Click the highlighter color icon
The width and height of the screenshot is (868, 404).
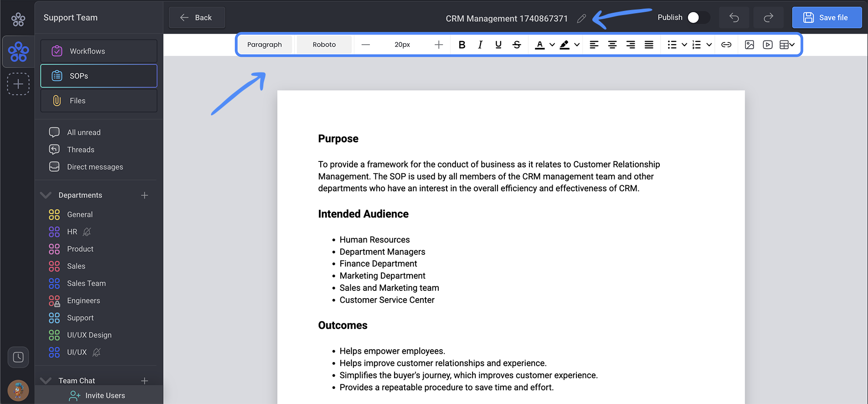point(565,45)
